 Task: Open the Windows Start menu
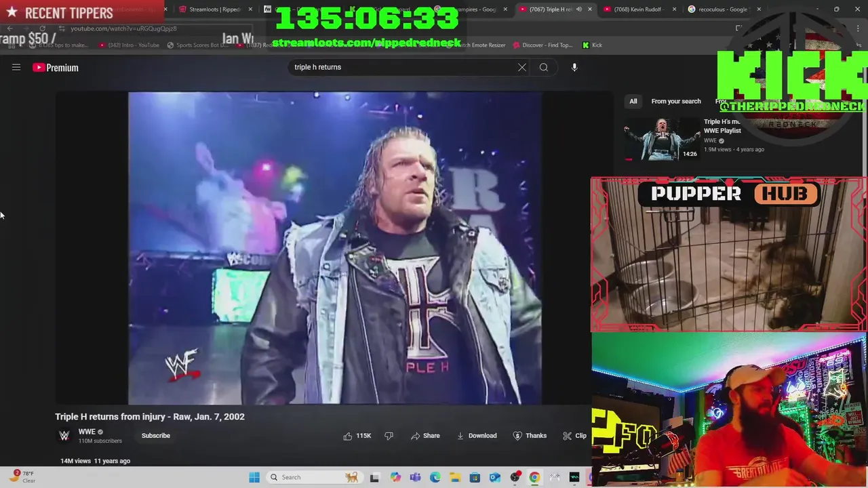point(254,477)
